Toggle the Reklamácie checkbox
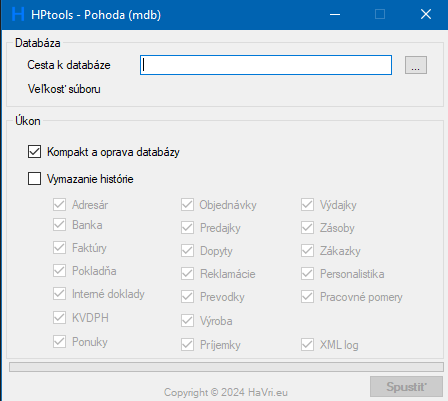Screen dimensions: 448x401 coord(187,274)
